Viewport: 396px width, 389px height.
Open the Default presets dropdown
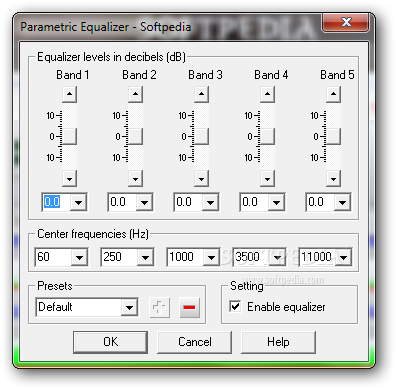coord(129,307)
